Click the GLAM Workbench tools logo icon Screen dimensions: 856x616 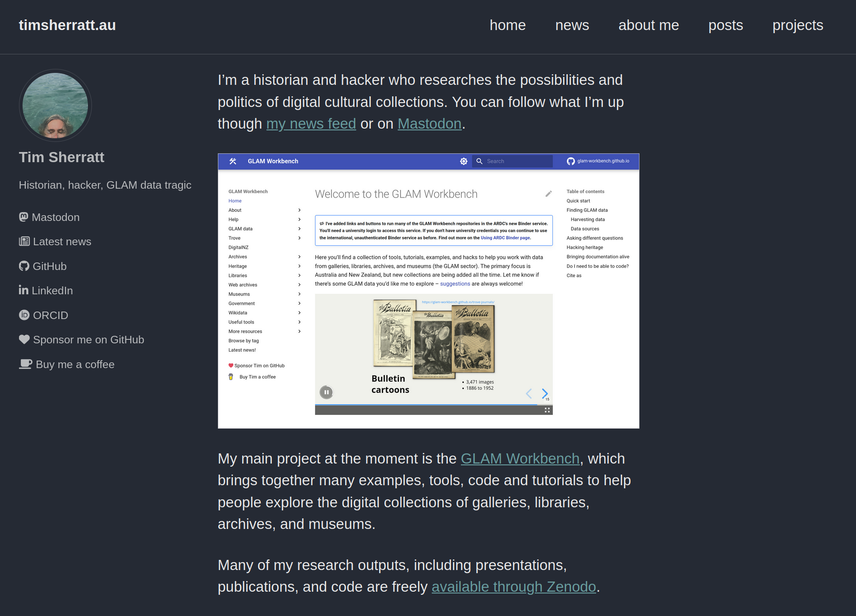(x=233, y=161)
